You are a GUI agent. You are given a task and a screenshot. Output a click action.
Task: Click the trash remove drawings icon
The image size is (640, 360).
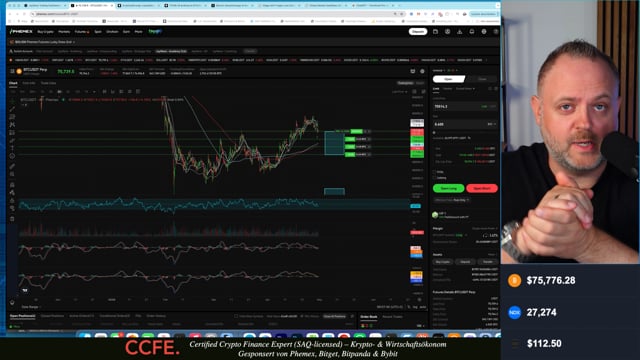[12, 219]
